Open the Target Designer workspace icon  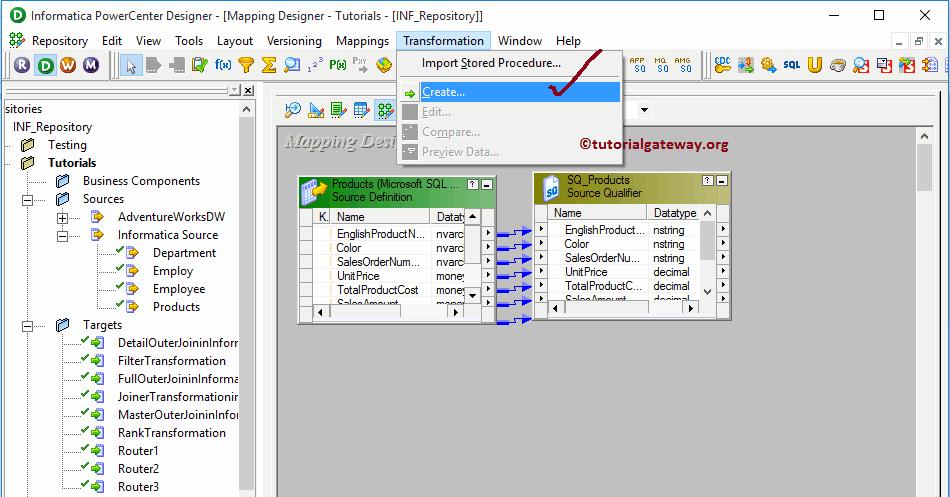click(316, 110)
